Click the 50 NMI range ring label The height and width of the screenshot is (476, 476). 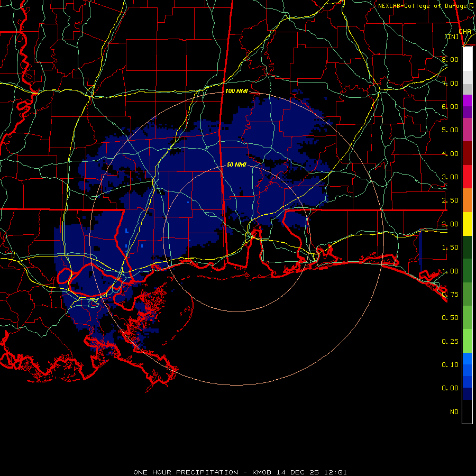click(236, 164)
